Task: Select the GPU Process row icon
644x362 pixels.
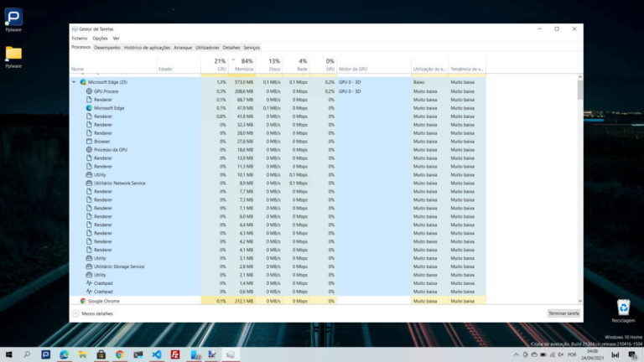Action: [x=89, y=90]
